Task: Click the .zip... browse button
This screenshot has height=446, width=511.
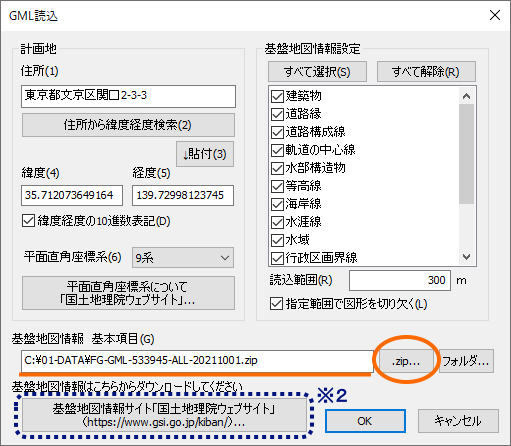Action: coord(406,361)
